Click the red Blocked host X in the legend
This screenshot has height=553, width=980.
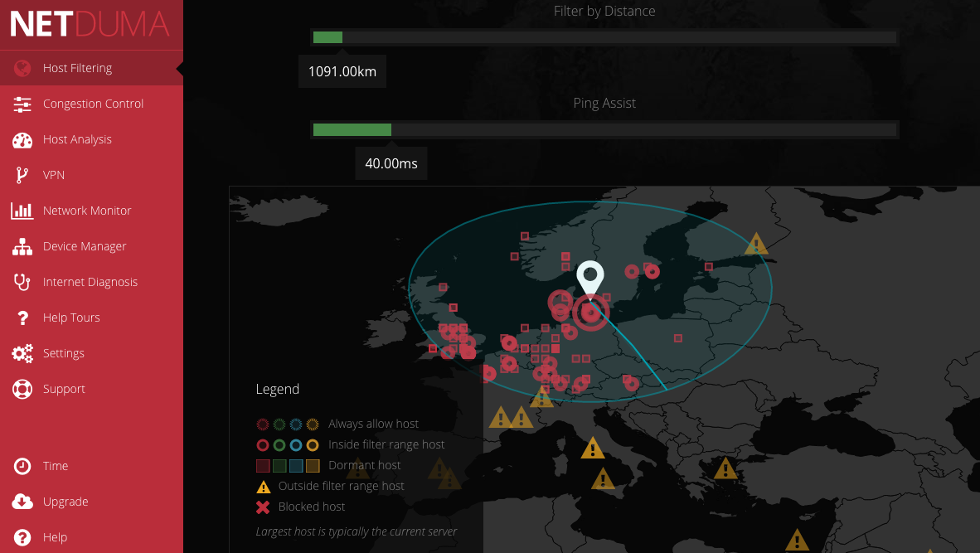pos(263,507)
